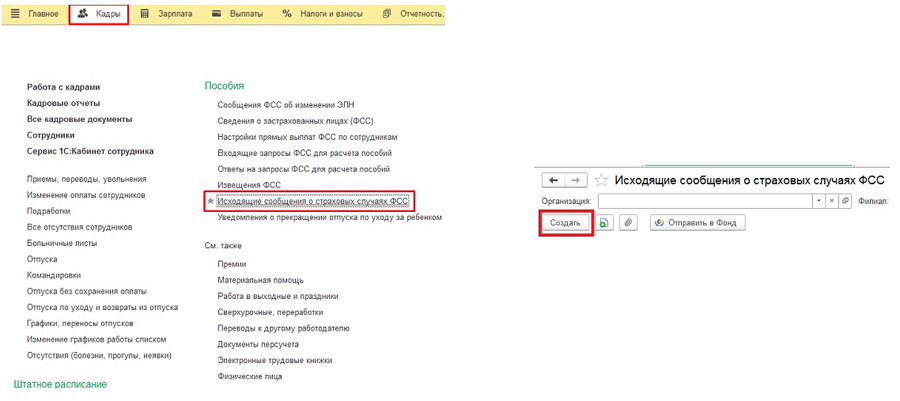The image size is (900, 401).
Task: Open the Кадры section tab
Action: (99, 14)
